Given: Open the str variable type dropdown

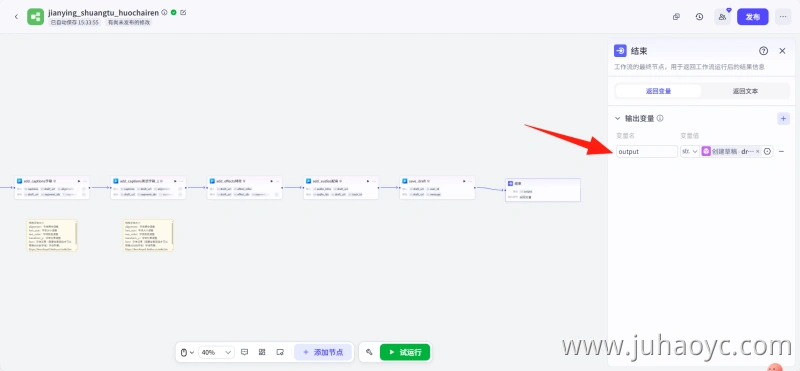Looking at the screenshot, I should (x=690, y=152).
